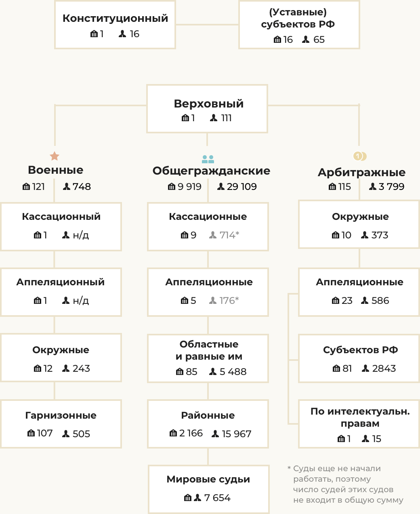The image size is (420, 514).
Task: Click the court building icon in Мировые судьи box
Action: [x=188, y=498]
